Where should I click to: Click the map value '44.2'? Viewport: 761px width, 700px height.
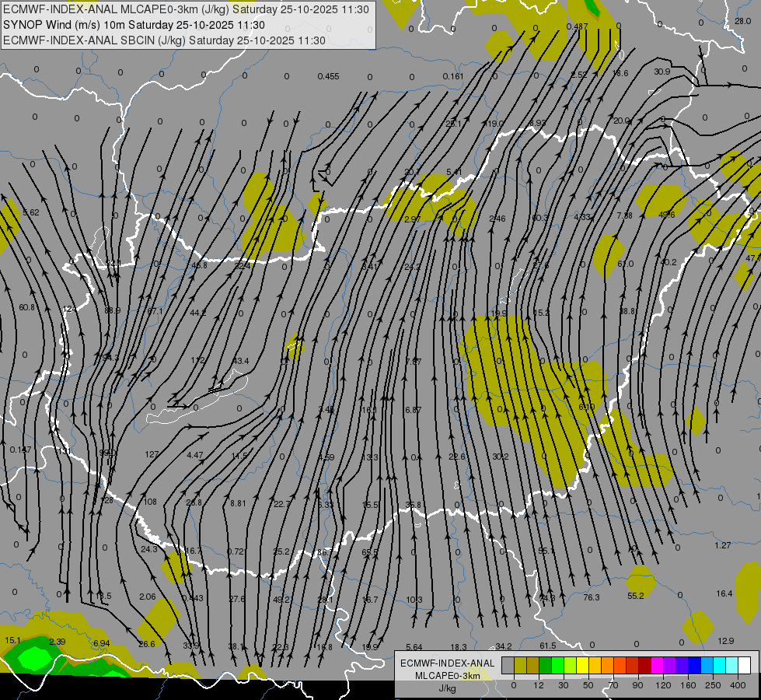[x=197, y=313]
